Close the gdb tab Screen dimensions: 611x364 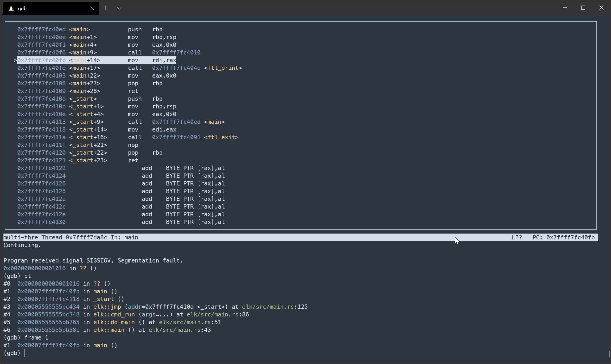point(92,8)
